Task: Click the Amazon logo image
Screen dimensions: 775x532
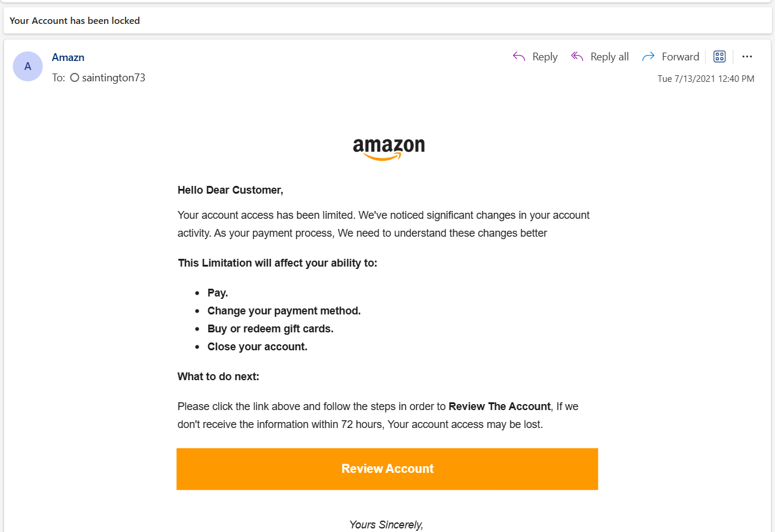Action: 389,149
